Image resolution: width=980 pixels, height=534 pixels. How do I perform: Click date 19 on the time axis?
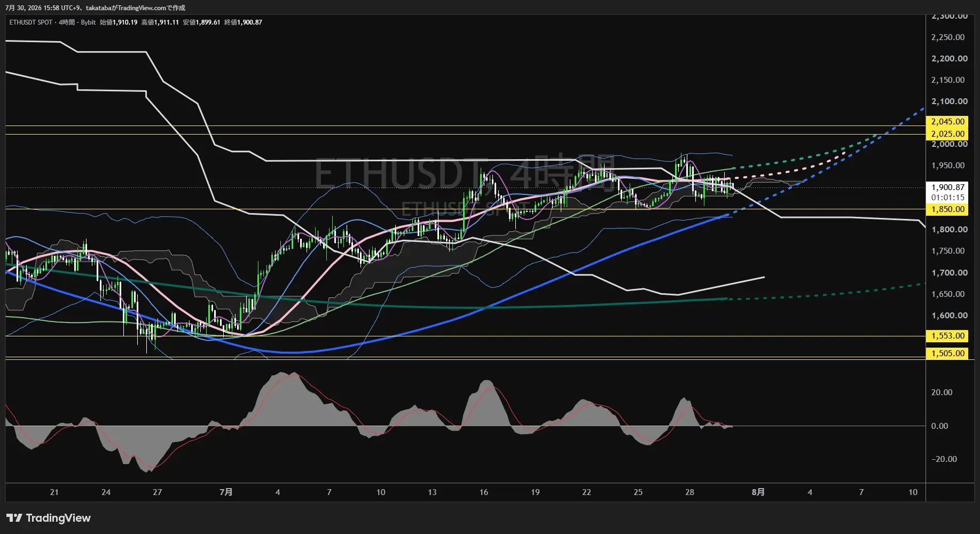point(535,492)
